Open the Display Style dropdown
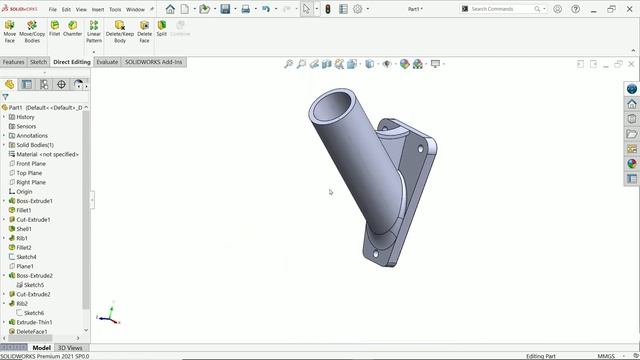640x360 pixels. click(370, 64)
